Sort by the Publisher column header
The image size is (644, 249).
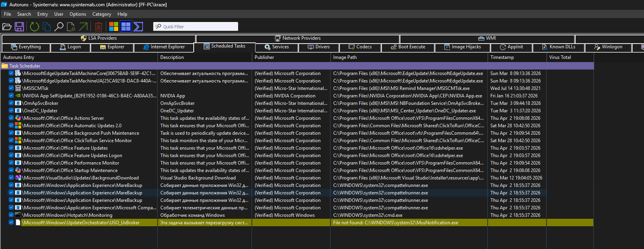pyautogui.click(x=291, y=57)
